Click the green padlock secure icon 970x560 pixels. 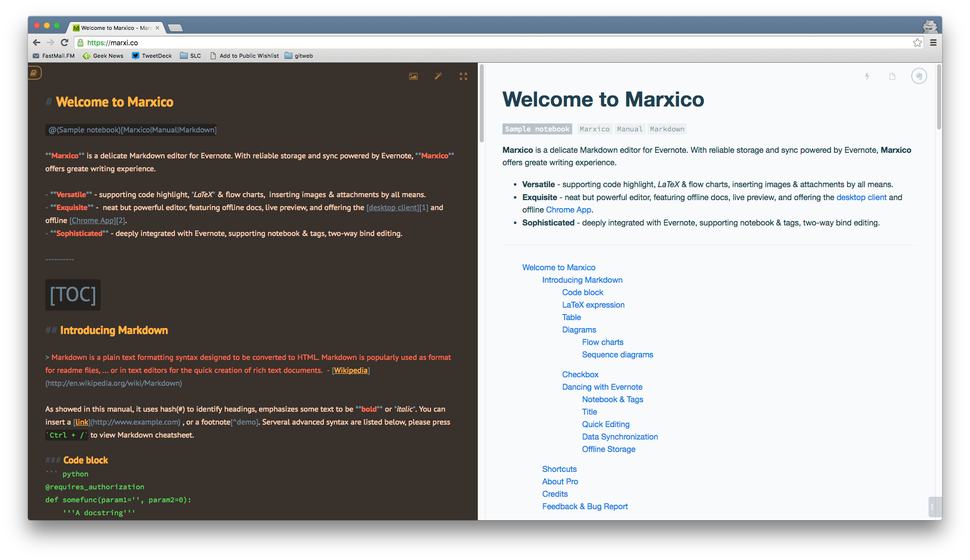point(81,43)
